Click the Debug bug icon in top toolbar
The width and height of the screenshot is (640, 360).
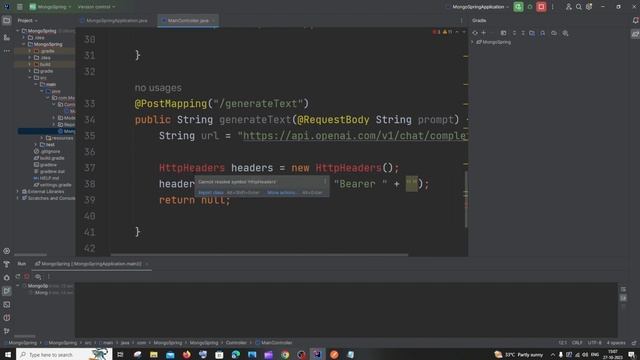530,7
